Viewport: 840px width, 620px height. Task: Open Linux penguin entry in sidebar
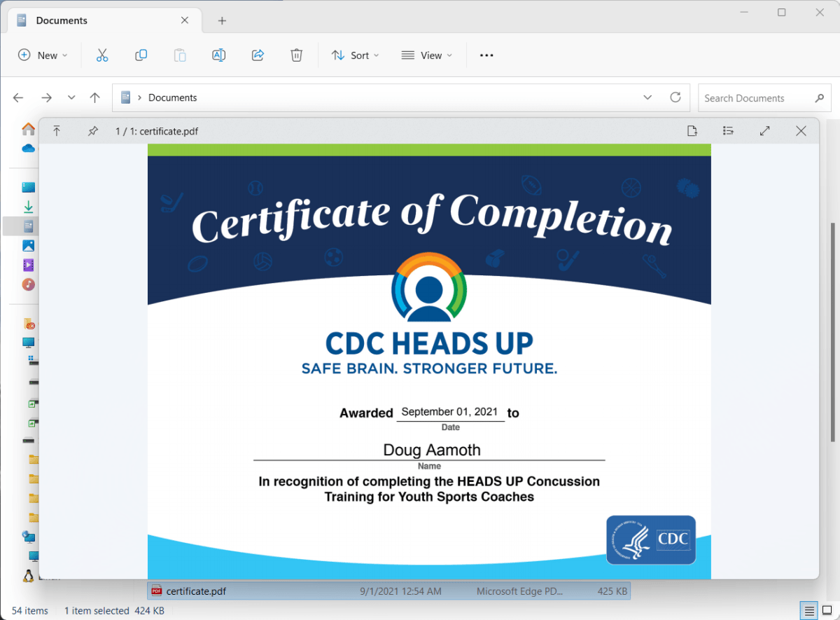pyautogui.click(x=28, y=577)
